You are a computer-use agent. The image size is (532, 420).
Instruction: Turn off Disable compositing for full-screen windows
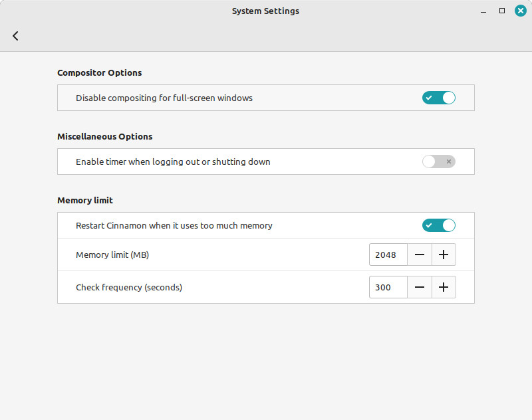438,98
